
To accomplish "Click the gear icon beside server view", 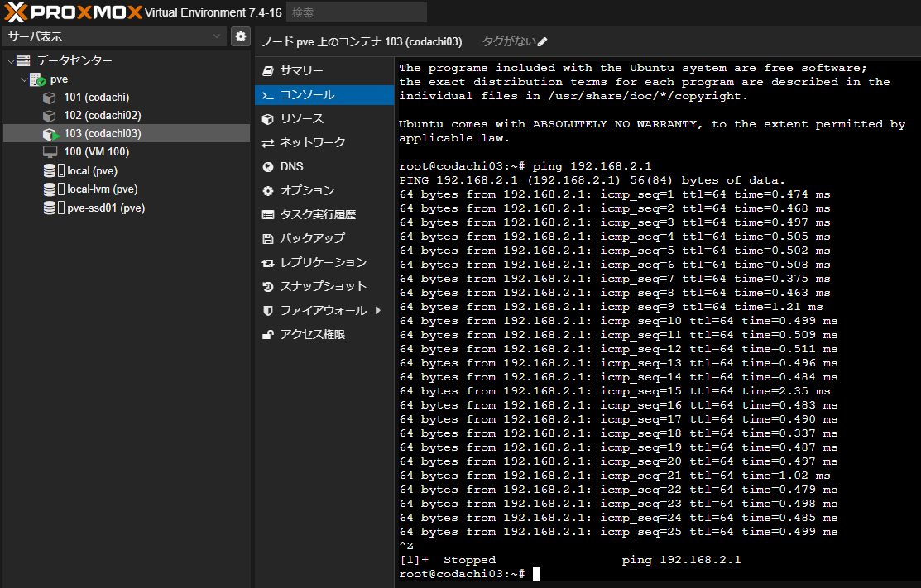I will 240,36.
